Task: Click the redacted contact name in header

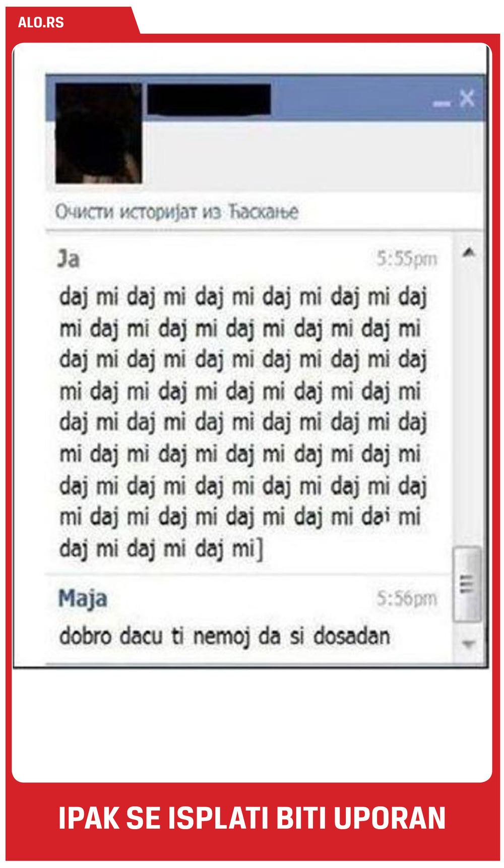Action: [x=209, y=99]
